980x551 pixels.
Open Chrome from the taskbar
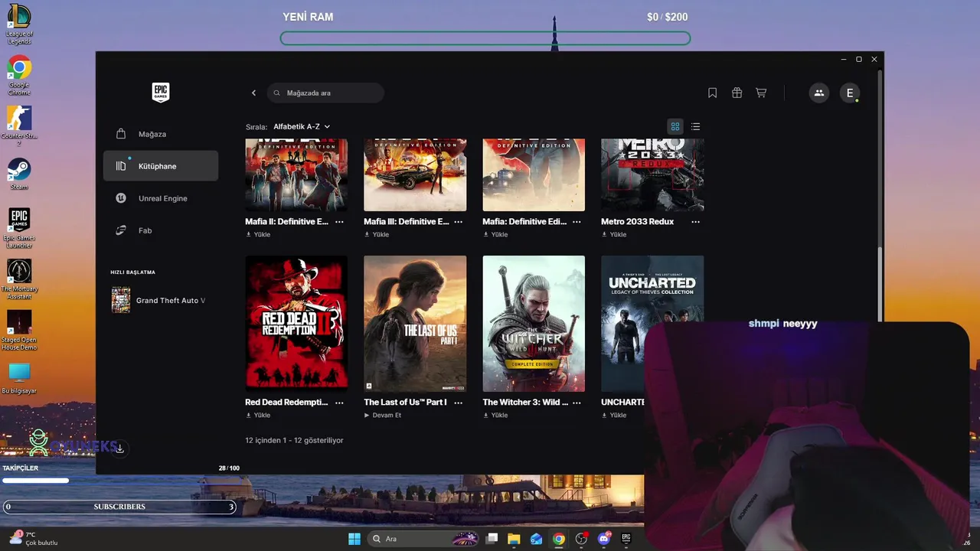pyautogui.click(x=559, y=539)
